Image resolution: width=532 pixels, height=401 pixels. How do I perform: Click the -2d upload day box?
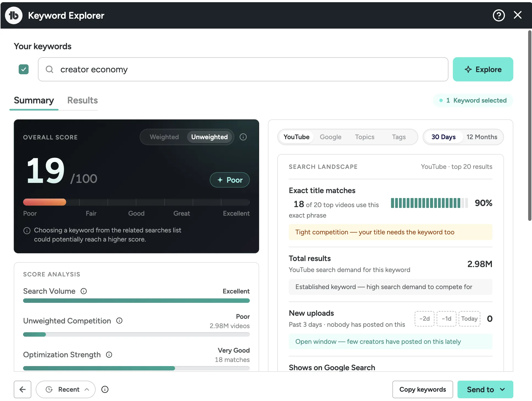[x=424, y=319]
